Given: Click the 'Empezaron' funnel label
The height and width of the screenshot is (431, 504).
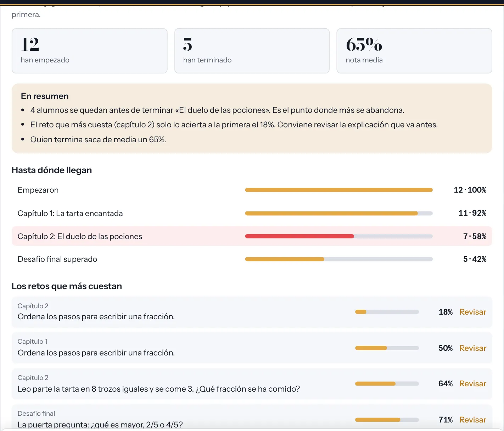Looking at the screenshot, I should [x=38, y=190].
